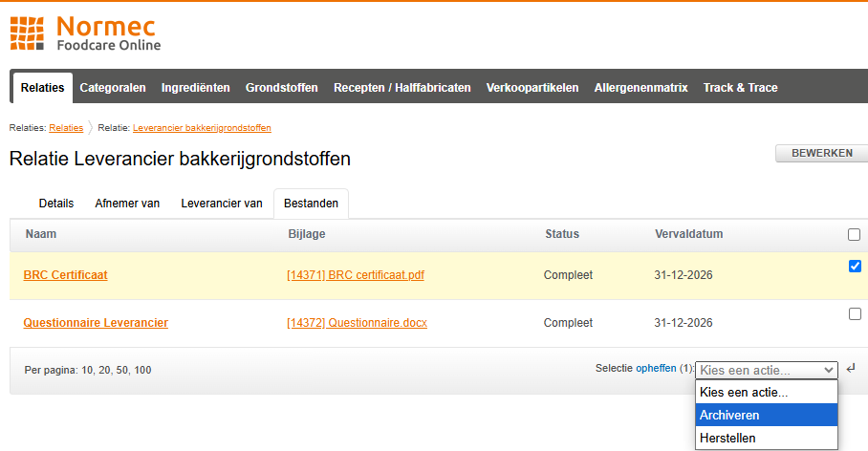The width and height of the screenshot is (868, 451).
Task: Choose Archiveren from the action list
Action: coord(729,415)
